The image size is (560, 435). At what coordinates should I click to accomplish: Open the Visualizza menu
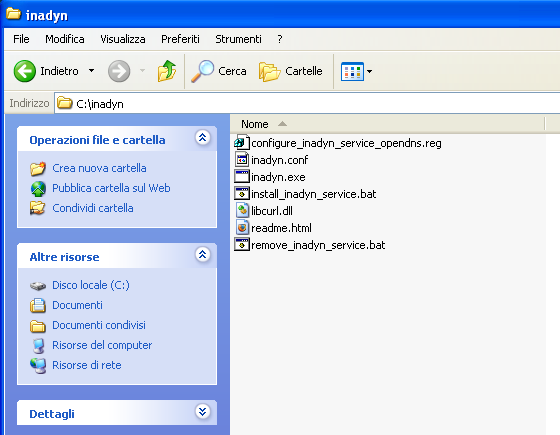[122, 39]
